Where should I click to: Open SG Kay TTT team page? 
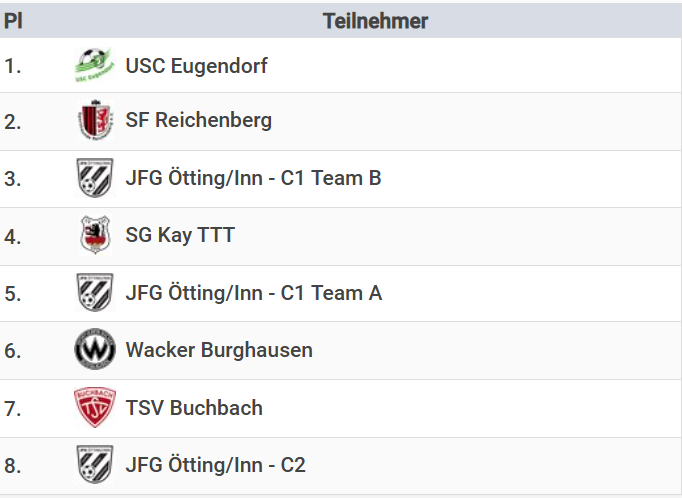[x=180, y=235]
